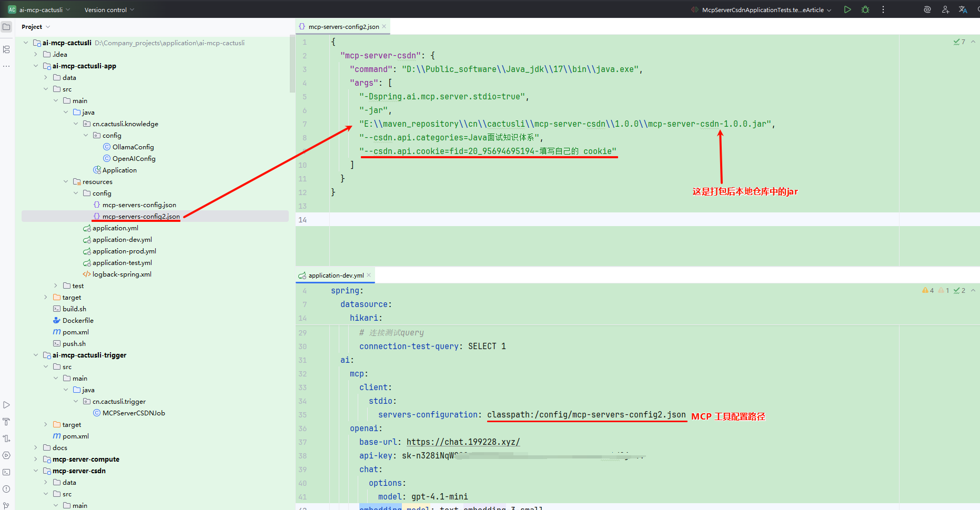Open the Structure tool window icon
The width and height of the screenshot is (980, 510).
[x=6, y=49]
